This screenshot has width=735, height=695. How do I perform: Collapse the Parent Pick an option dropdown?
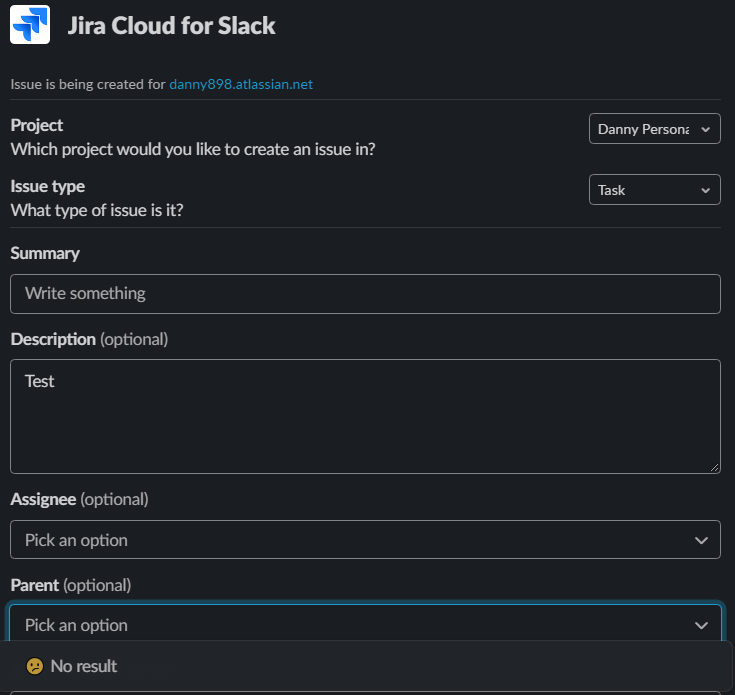365,624
